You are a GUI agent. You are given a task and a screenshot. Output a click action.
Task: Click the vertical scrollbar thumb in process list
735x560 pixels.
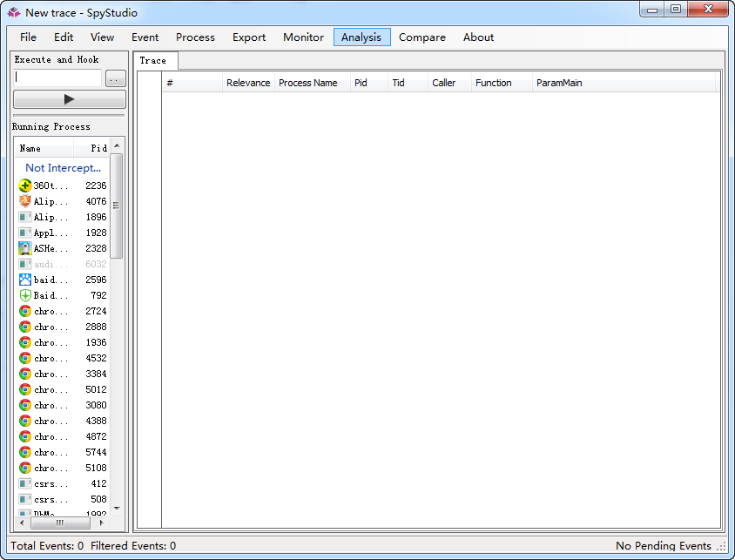pos(118,206)
